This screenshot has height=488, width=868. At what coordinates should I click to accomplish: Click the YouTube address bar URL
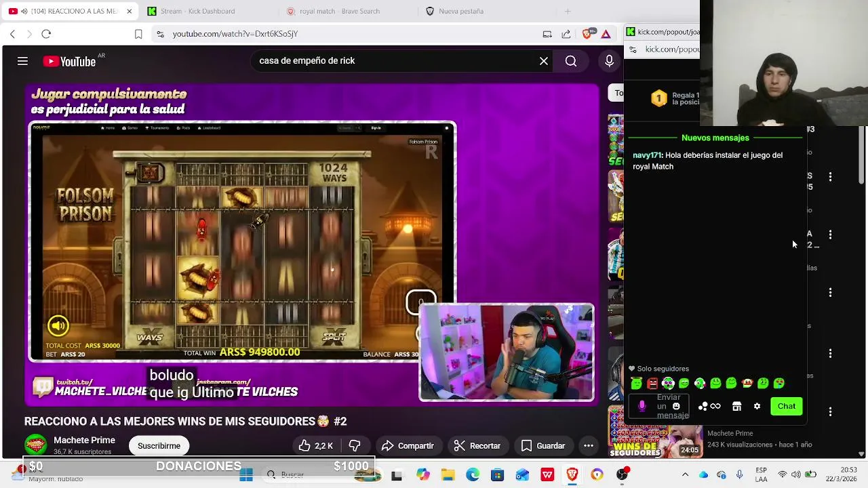click(235, 34)
